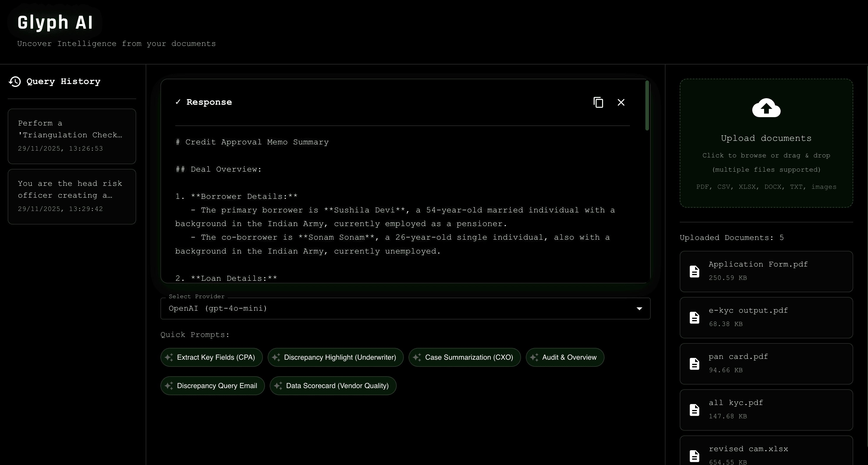Run Case Summarization (CXO) quick prompt

point(464,357)
